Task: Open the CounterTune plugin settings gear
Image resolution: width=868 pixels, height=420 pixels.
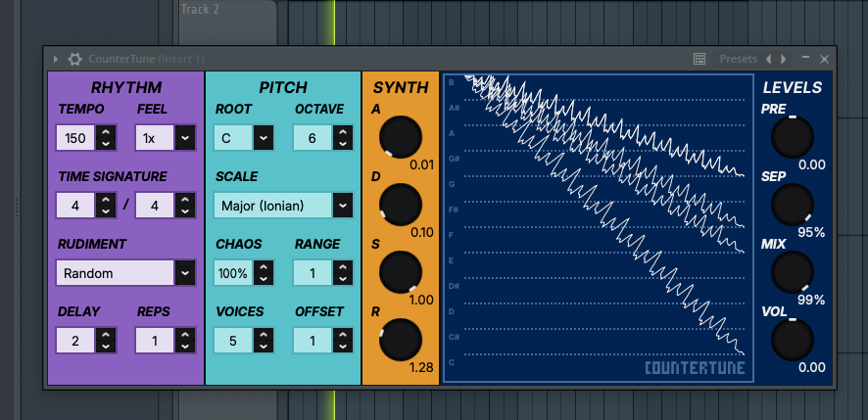Action: pos(74,59)
